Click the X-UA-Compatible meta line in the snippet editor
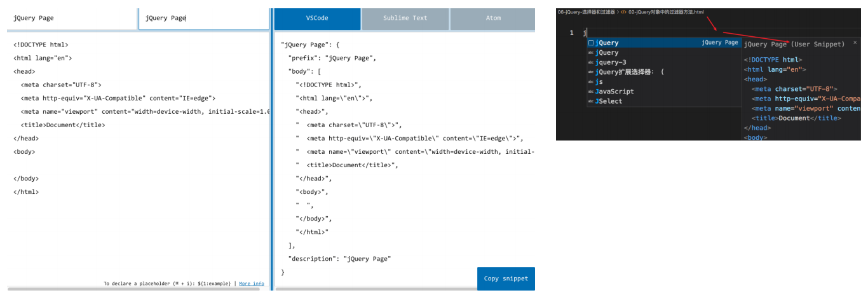Screen dimensions: 868x295 [118, 98]
